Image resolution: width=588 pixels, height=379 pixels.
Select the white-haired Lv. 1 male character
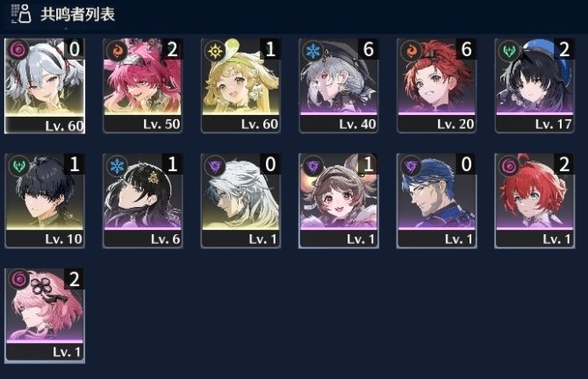point(240,201)
